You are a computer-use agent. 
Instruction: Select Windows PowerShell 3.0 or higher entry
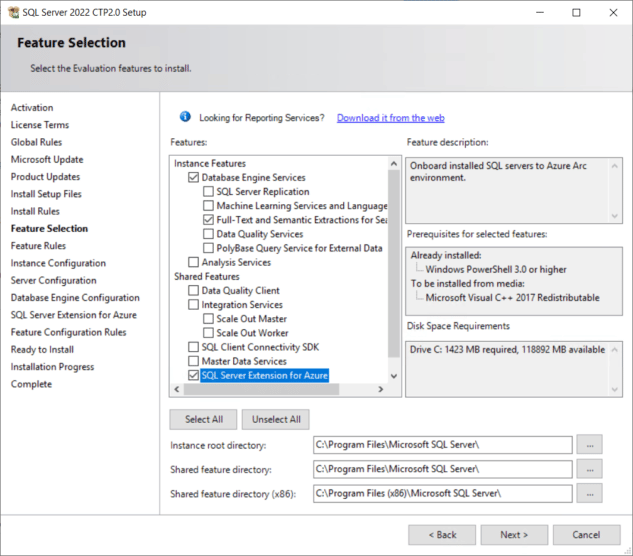496,269
